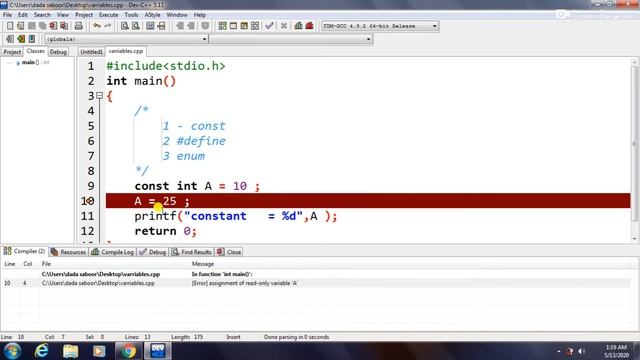Screen dimensions: 640x360
Task: Open the Windows Start button
Action: [x=12, y=351]
